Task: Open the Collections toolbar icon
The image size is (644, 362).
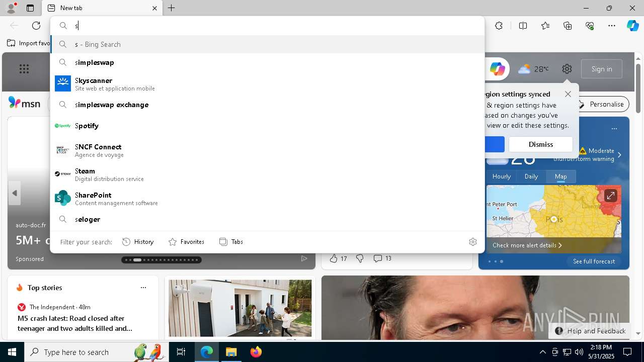Action: (x=568, y=26)
